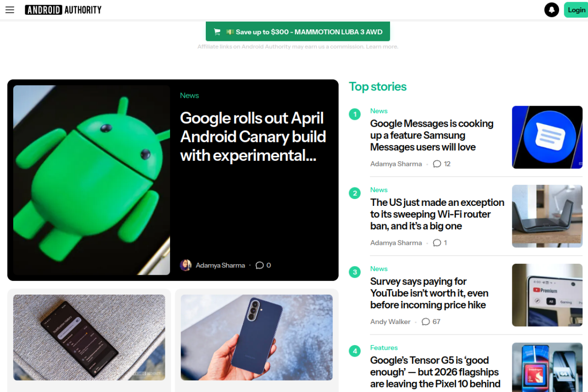
Task: Open comments on the Android Canary article
Action: pyautogui.click(x=263, y=265)
